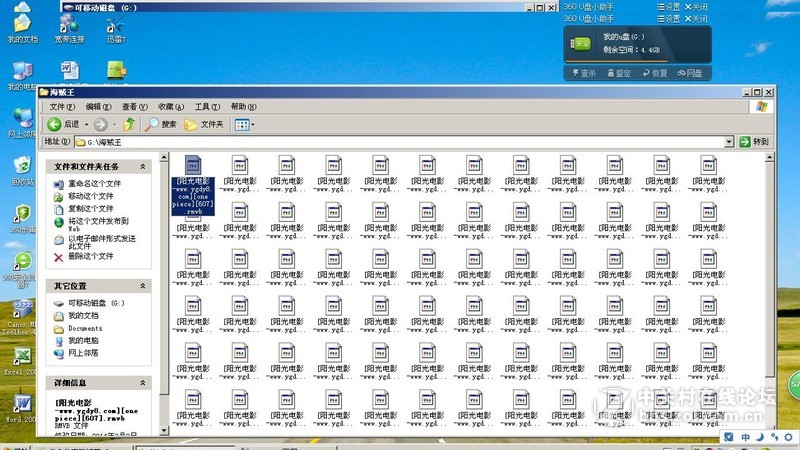Open 设置 in upper 360 U盘小助手 bar
Screen dimensions: 800x450
(x=669, y=7)
